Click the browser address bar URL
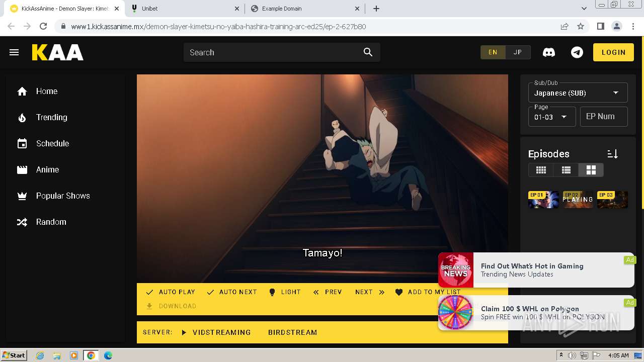644x362 pixels. (x=218, y=27)
